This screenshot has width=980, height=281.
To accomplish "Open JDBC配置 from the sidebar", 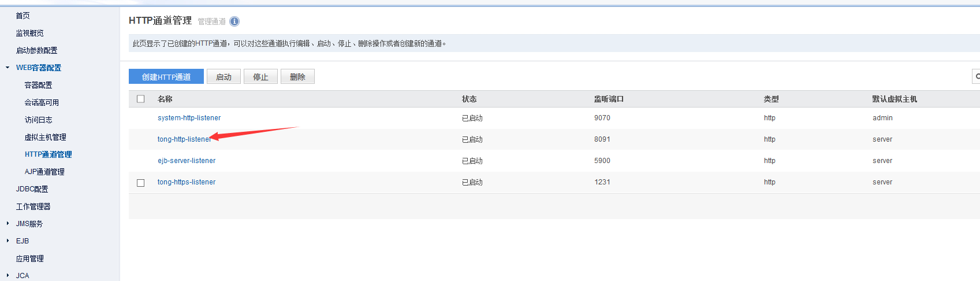I will pos(32,189).
